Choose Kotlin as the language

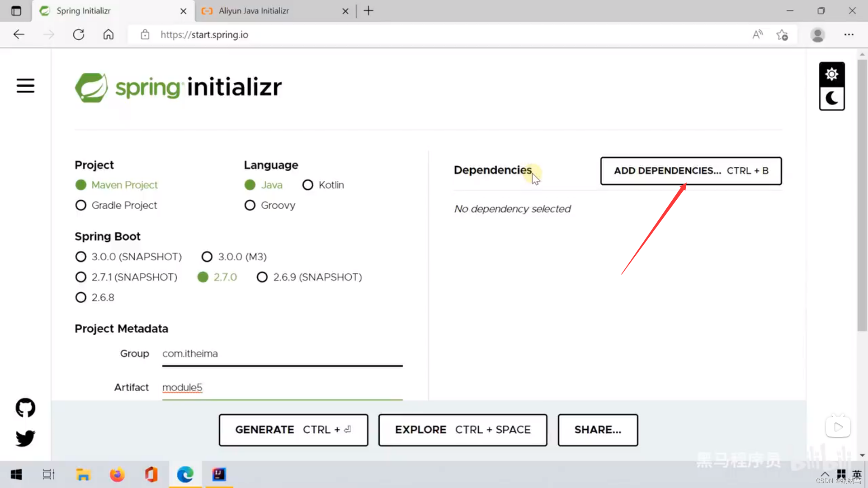[x=323, y=185]
